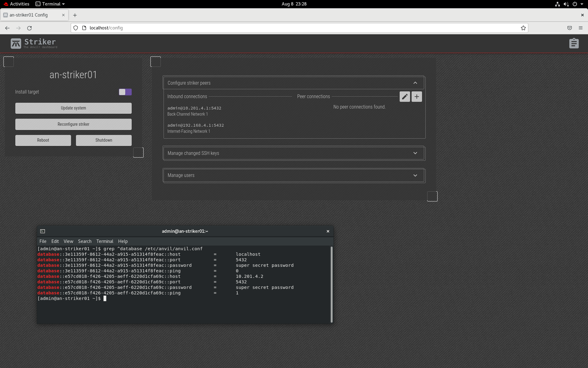Open the Terminal menu in the top bar

point(50,4)
